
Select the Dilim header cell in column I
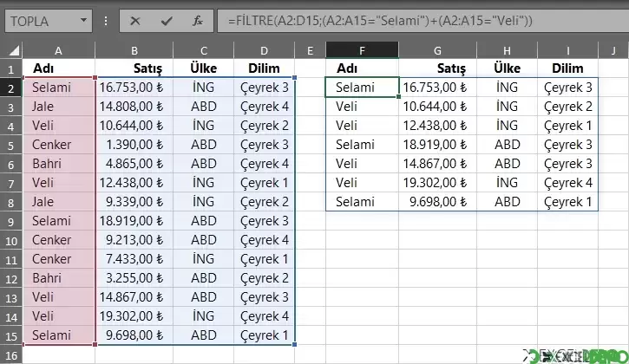[567, 68]
